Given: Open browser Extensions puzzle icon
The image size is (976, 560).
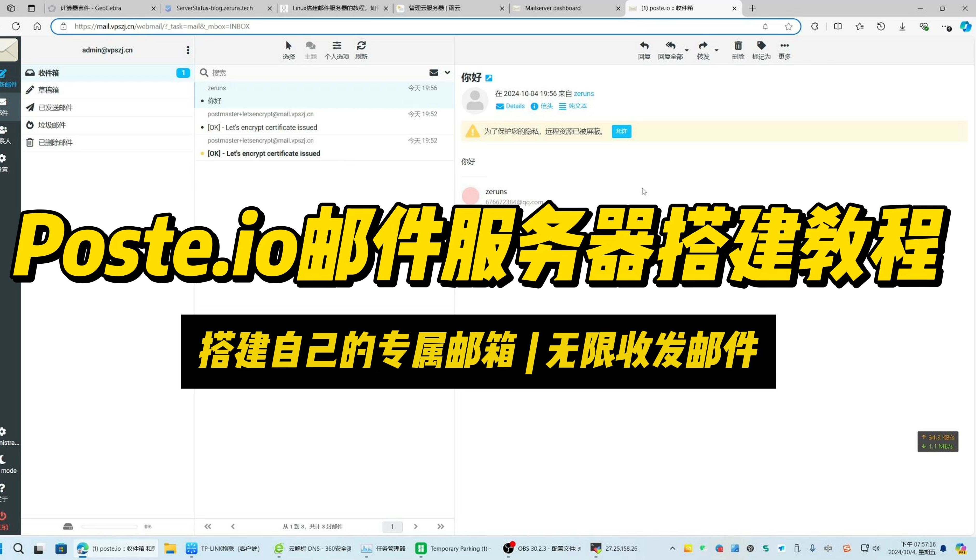Looking at the screenshot, I should click(814, 26).
